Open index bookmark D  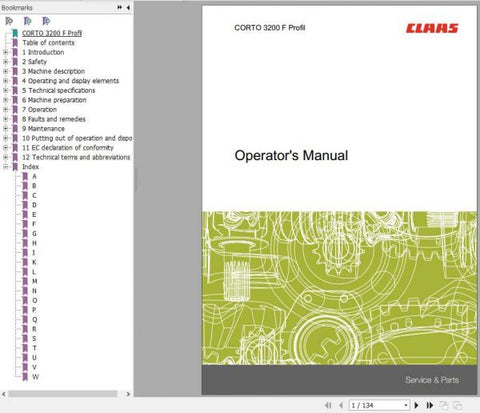pos(34,205)
